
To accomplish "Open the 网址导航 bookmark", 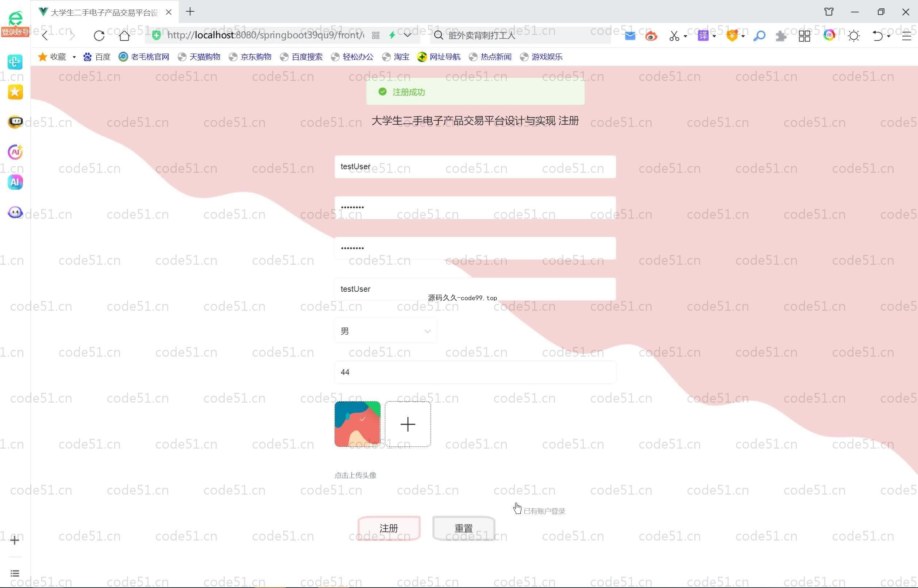I will (x=439, y=57).
